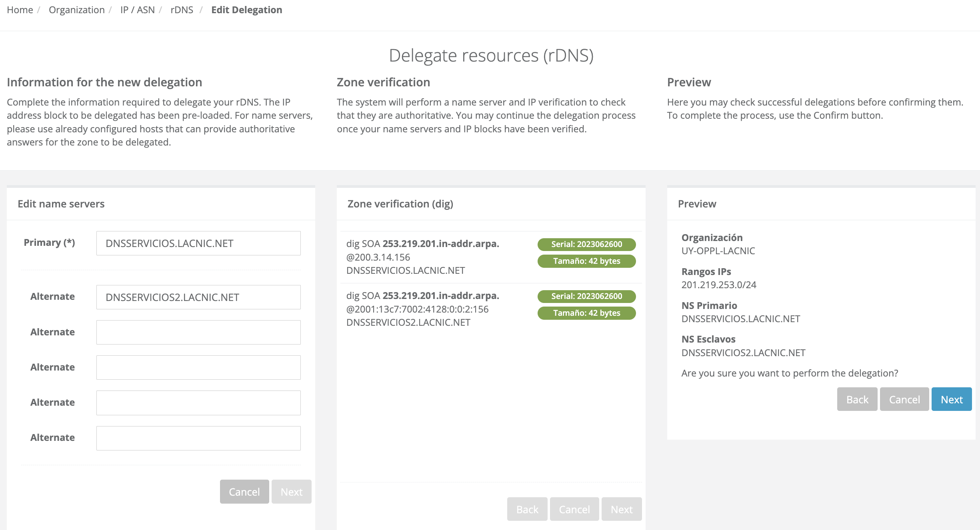Select the third Alternate input field
Screen dimensions: 980x530
(x=198, y=367)
